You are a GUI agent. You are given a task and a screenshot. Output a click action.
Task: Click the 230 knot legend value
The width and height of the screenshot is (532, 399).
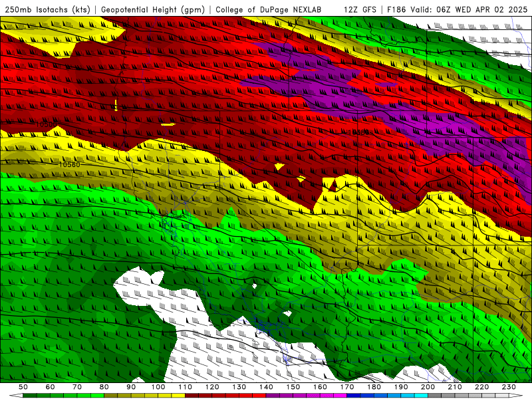509,387
